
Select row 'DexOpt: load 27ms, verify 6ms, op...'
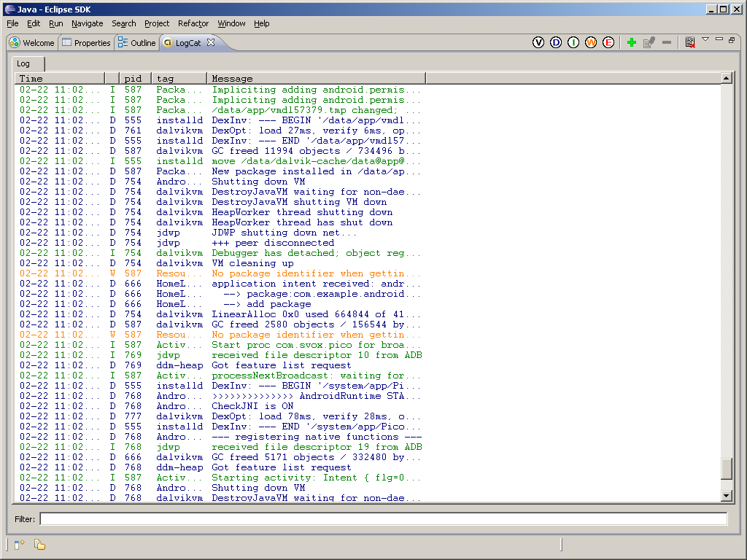coord(367,131)
